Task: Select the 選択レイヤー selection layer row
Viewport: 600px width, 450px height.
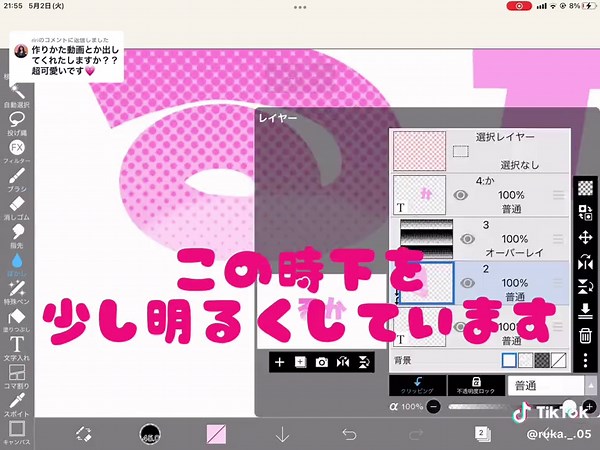Action: tap(480, 151)
